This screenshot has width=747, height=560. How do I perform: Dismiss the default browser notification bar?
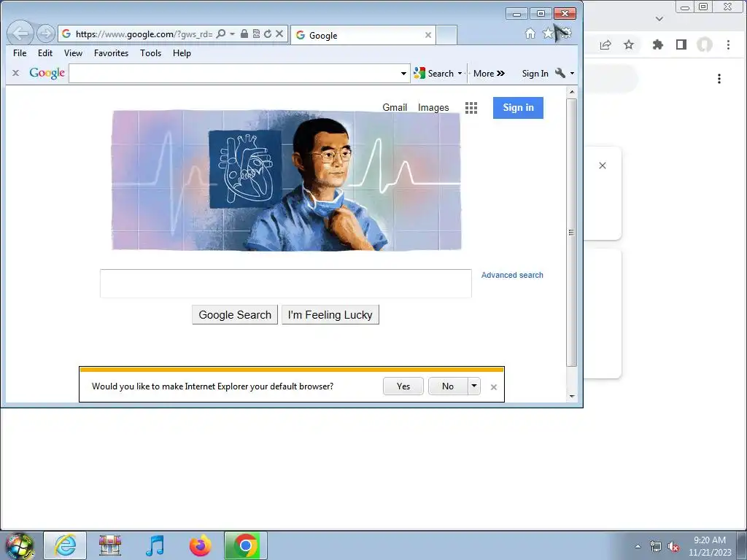494,387
